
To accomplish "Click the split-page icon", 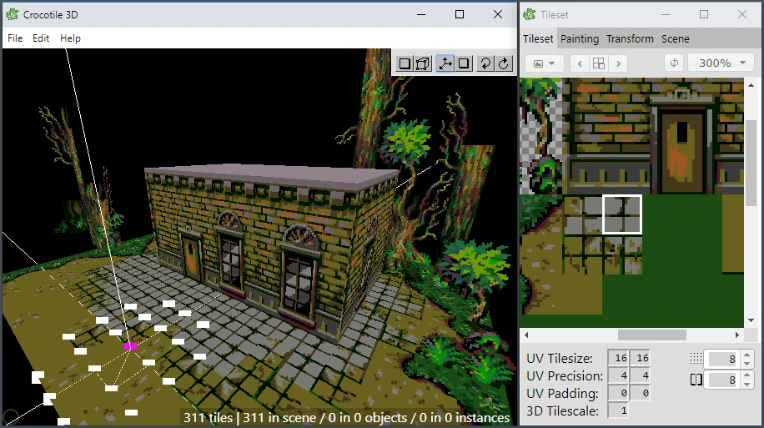I will (x=696, y=379).
